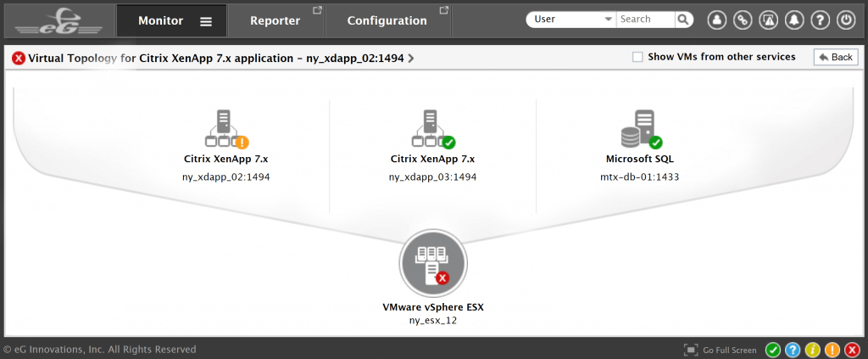This screenshot has height=359, width=868.
Task: Click the red critical state icon beside title
Action: coord(19,58)
